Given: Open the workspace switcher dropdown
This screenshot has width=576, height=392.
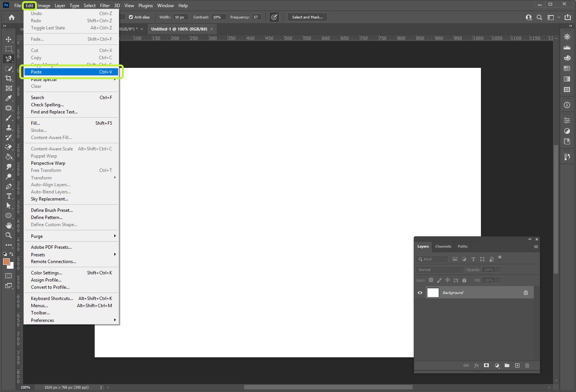Looking at the screenshot, I should (x=553, y=17).
